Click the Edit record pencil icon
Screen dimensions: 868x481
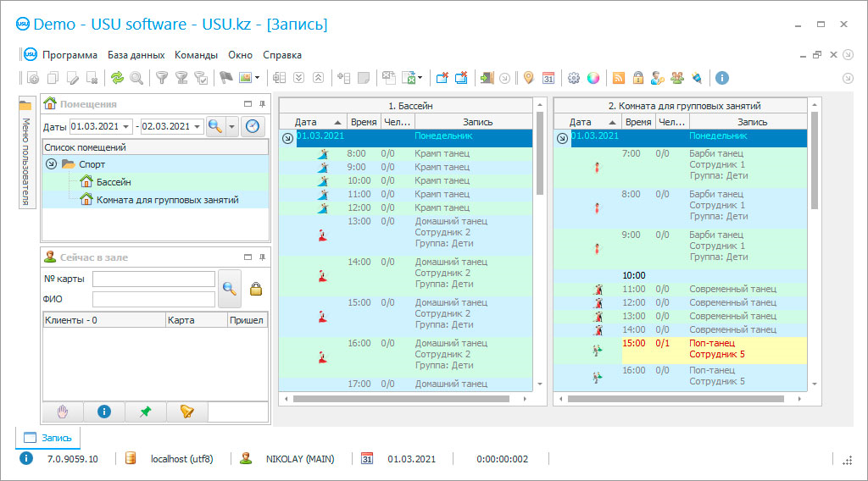tap(73, 79)
